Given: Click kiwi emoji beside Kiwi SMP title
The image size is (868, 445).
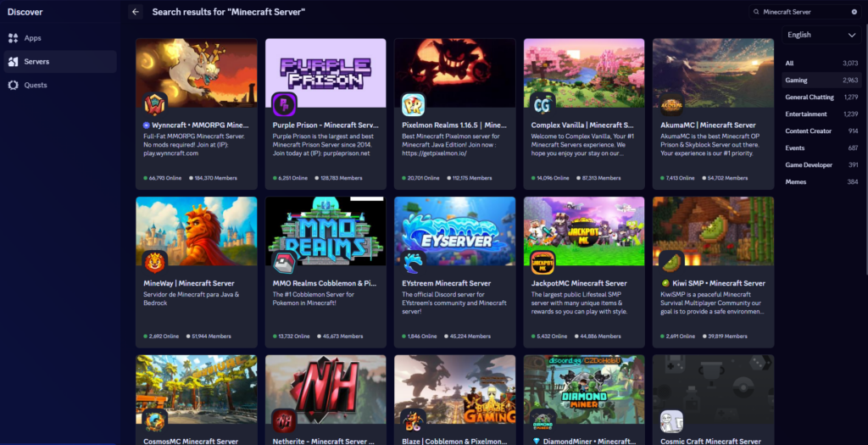Looking at the screenshot, I should point(665,283).
